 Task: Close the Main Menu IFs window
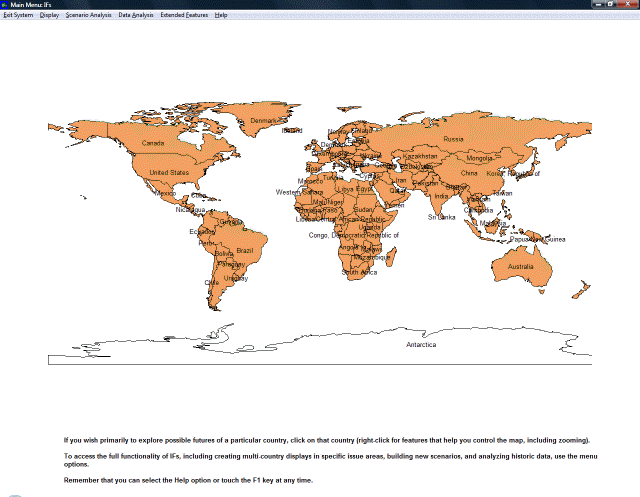tap(627, 5)
